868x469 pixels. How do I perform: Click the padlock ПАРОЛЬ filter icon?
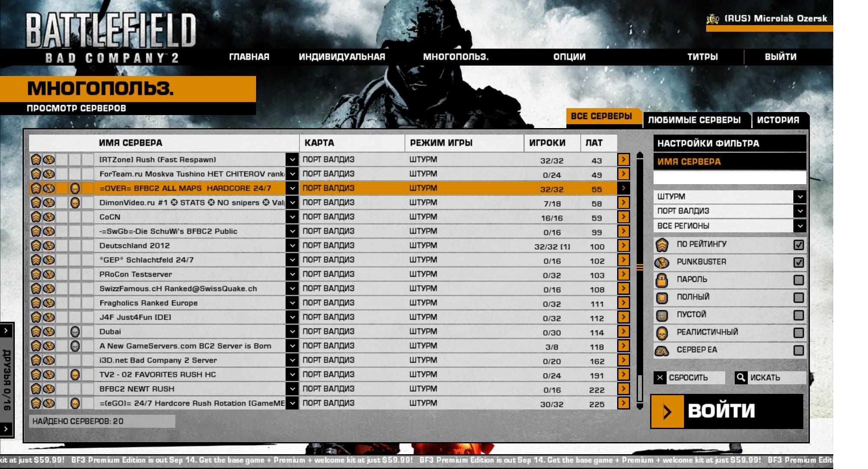[662, 280]
